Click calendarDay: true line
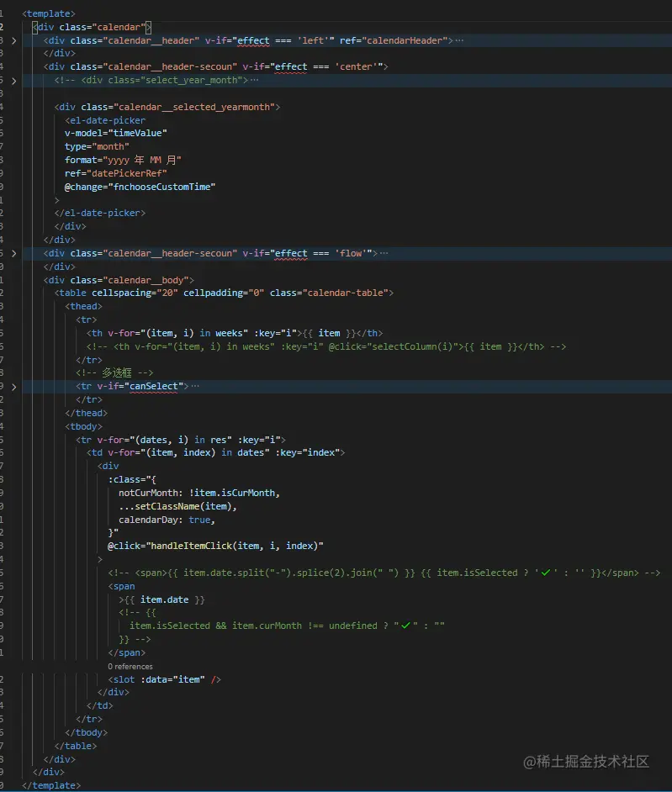The image size is (672, 792). pos(167,520)
